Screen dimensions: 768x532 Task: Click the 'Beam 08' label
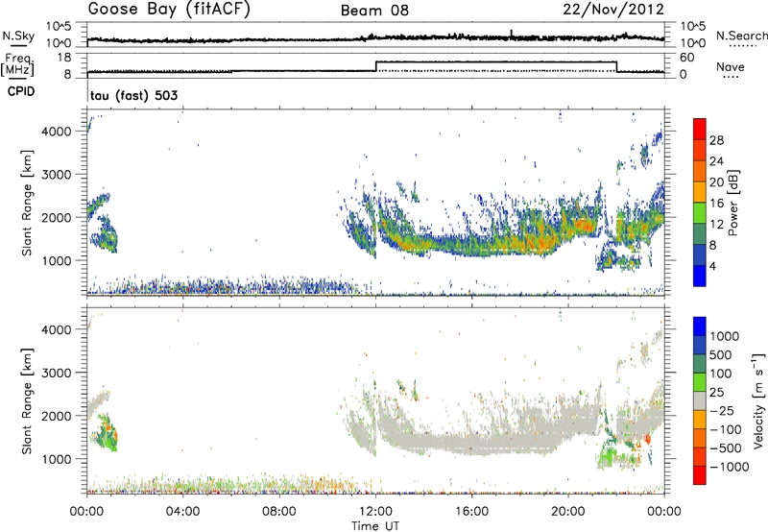(374, 11)
